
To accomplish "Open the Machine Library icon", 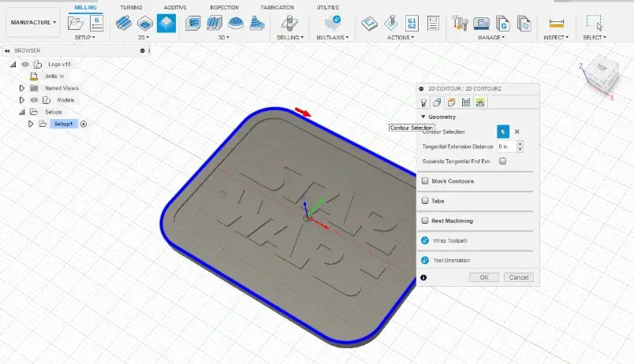I will coord(481,23).
